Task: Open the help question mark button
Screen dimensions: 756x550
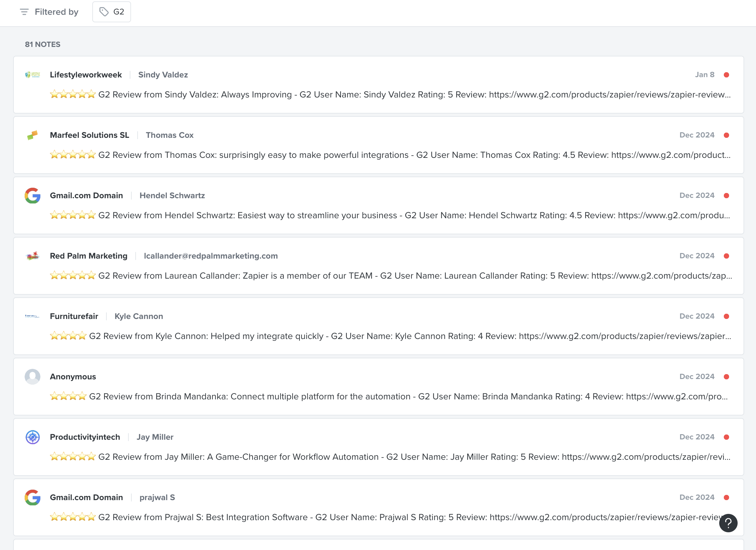Action: point(728,523)
